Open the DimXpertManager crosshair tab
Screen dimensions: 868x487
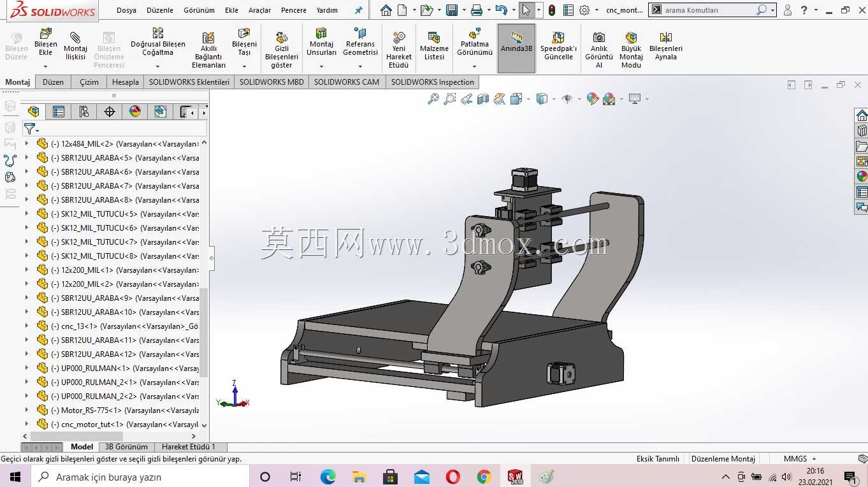coord(110,112)
